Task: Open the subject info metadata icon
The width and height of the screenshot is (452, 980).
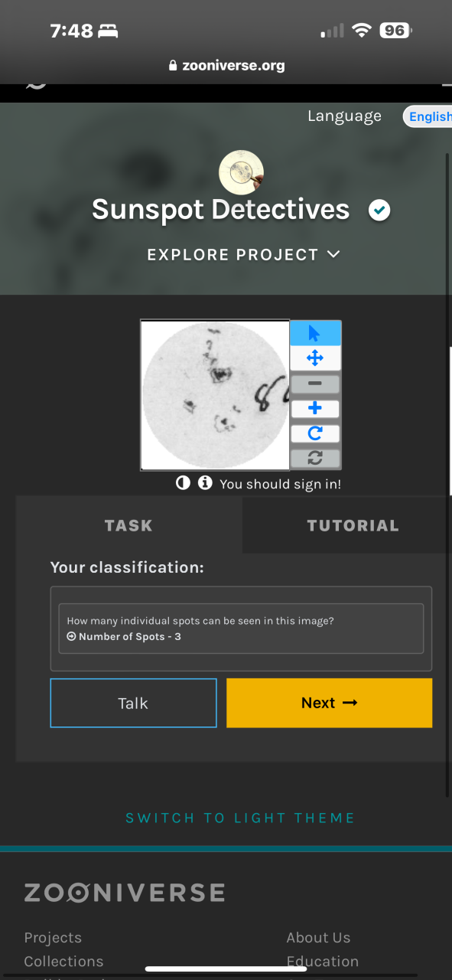Action: click(x=205, y=483)
